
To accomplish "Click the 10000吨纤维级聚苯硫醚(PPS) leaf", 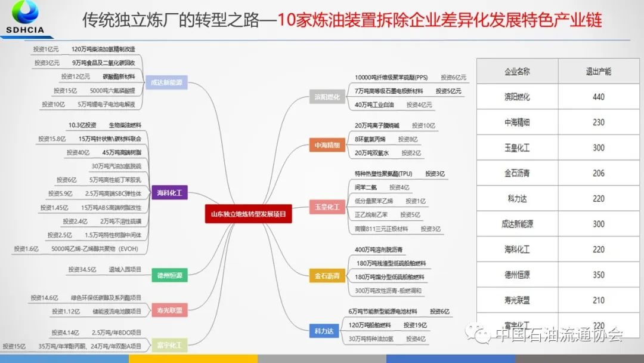I will tap(391, 77).
